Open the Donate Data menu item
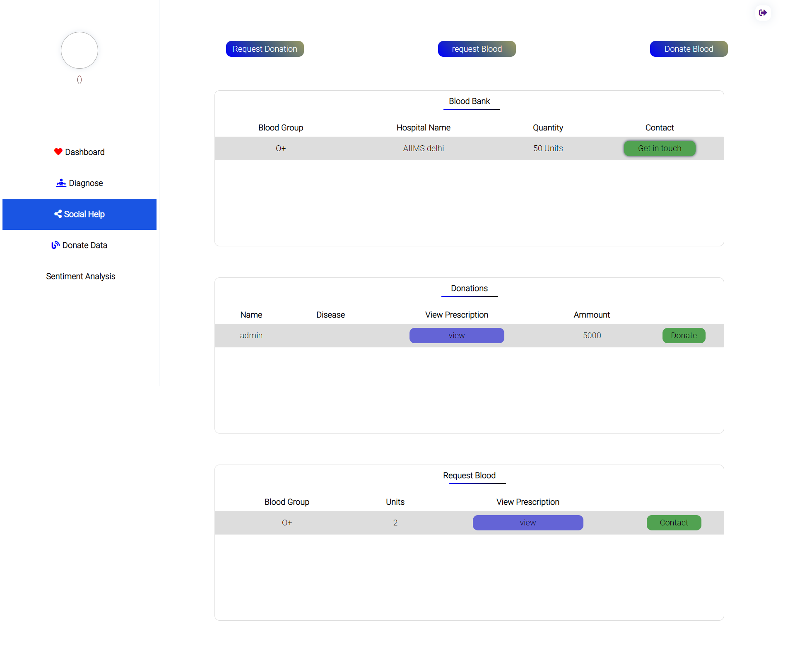This screenshot has height=672, width=795. pos(84,245)
